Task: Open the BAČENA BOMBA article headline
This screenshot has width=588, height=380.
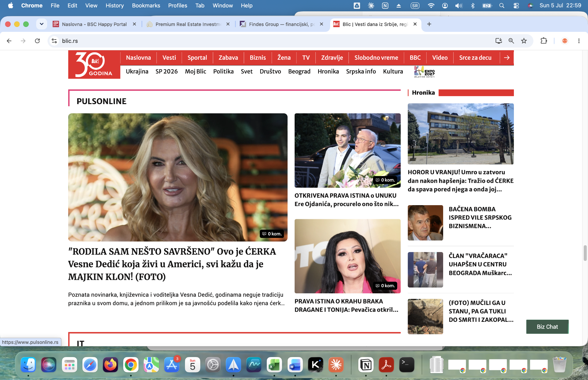Action: pyautogui.click(x=480, y=217)
